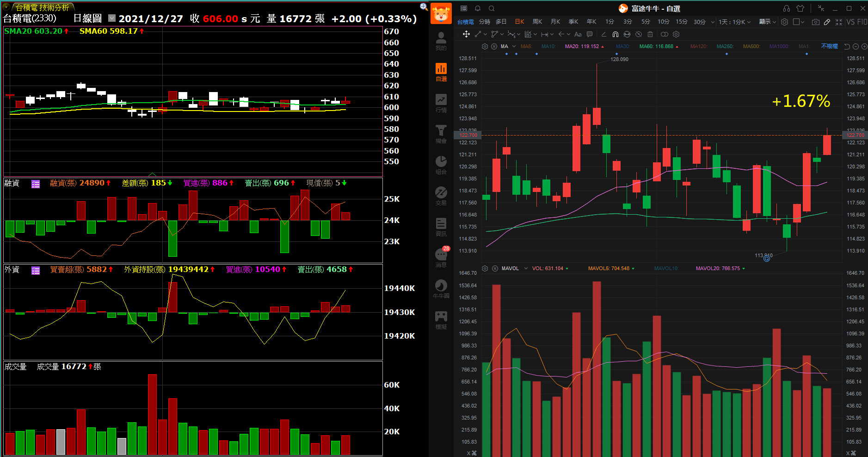Open the 牛牛圈 community sidebar icon
868x457 pixels.
point(441,289)
